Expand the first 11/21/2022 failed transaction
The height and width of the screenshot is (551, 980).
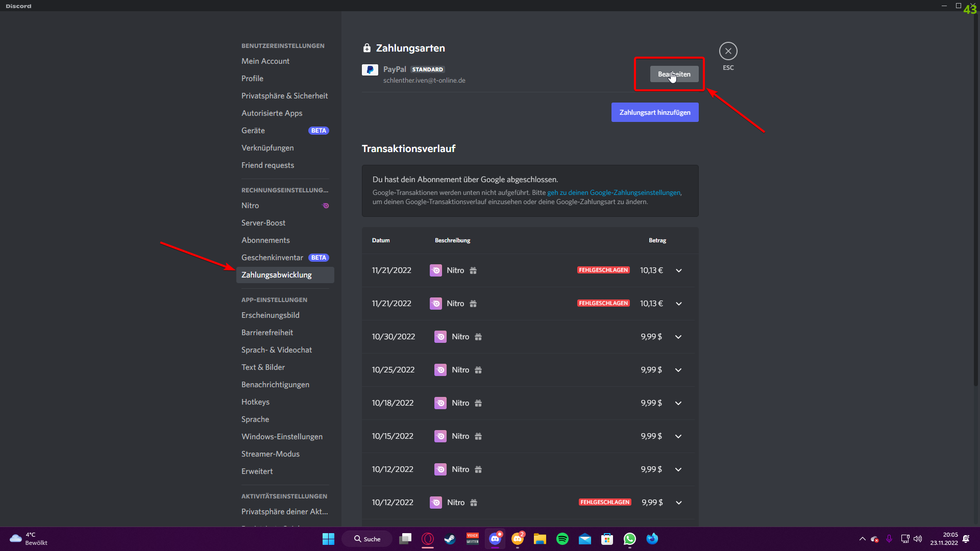(x=678, y=270)
